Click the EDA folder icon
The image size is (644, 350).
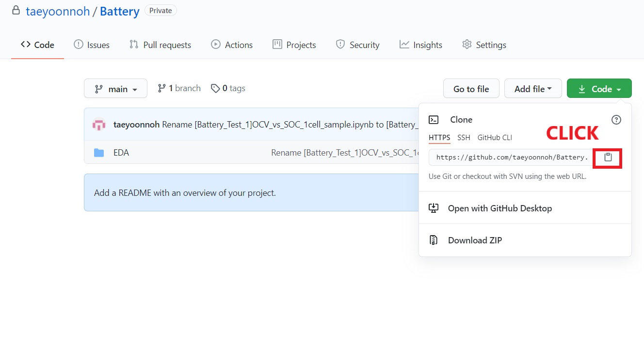click(x=99, y=153)
